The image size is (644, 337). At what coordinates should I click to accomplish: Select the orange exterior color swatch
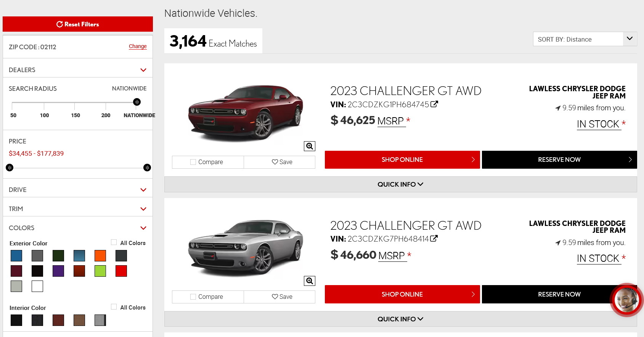point(100,256)
